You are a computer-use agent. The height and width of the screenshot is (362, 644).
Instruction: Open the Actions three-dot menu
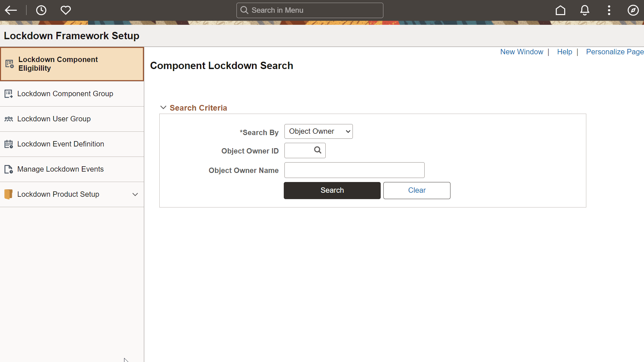pyautogui.click(x=609, y=10)
